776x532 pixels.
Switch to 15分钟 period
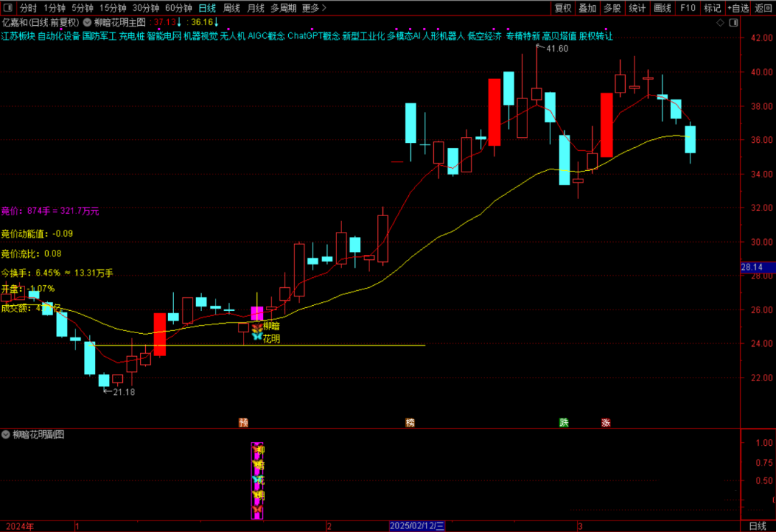click(112, 8)
